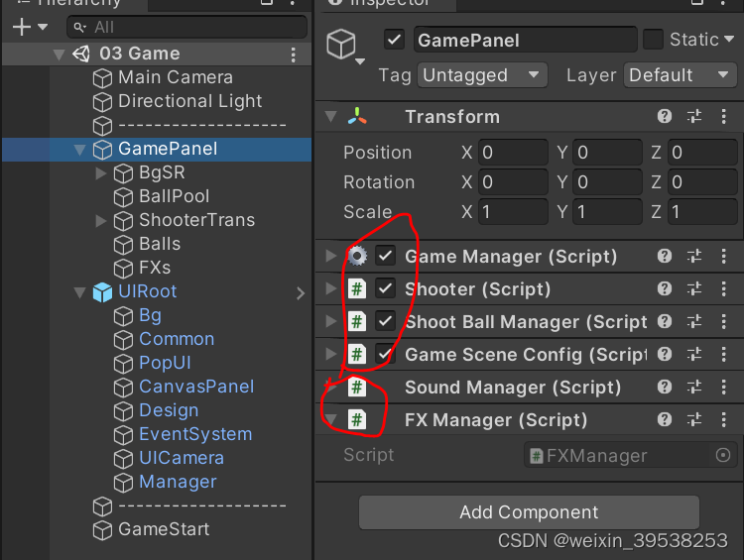Toggle the Game Scene Config enabled checkbox

385,354
